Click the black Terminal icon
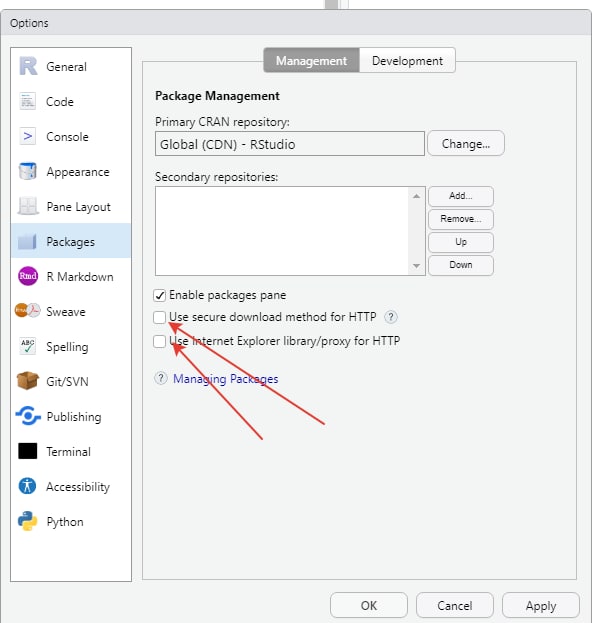 coord(27,451)
